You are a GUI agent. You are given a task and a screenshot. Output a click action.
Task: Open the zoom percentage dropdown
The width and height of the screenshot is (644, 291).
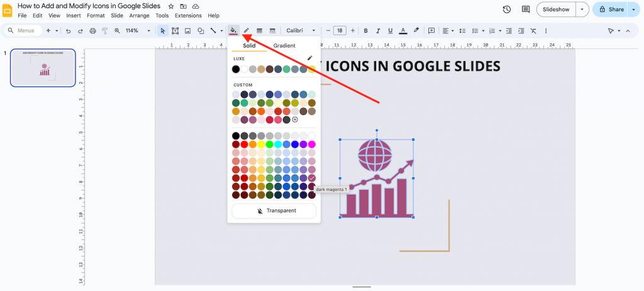coord(138,31)
